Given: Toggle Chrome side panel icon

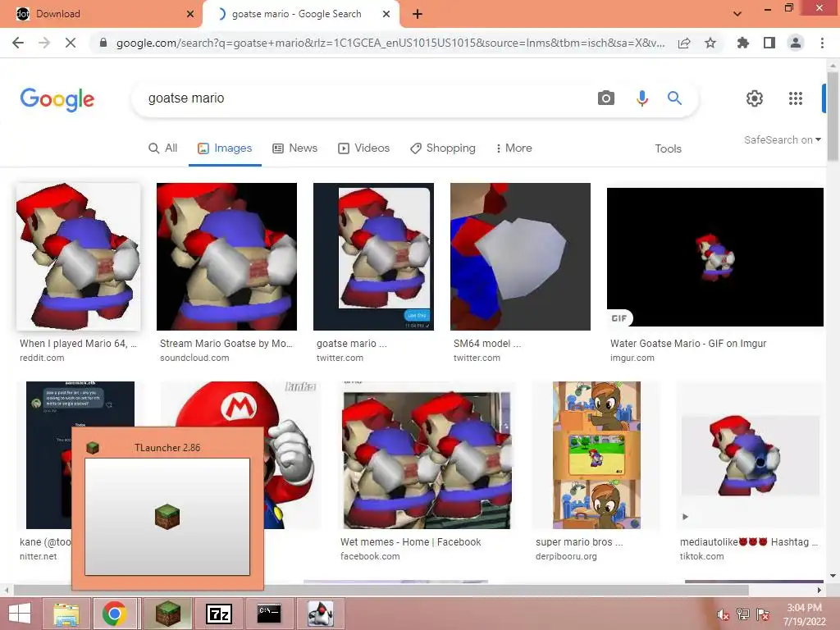Looking at the screenshot, I should [769, 43].
